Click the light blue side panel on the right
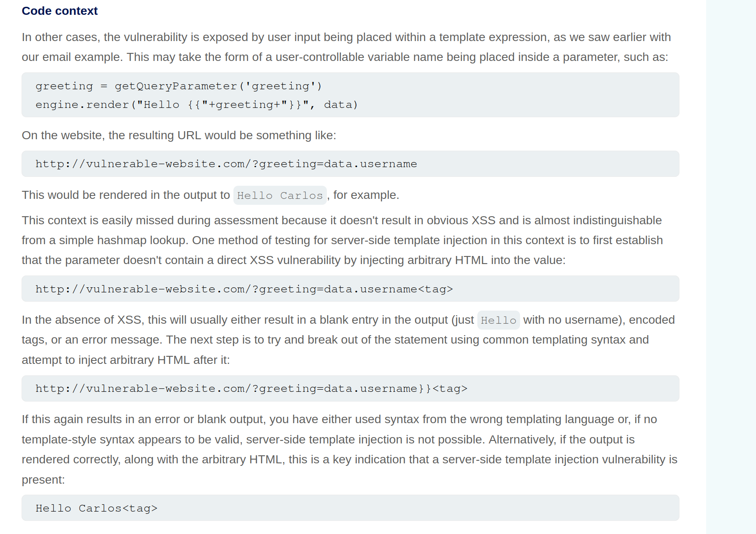Viewport: 756px width, 534px height. 731,267
